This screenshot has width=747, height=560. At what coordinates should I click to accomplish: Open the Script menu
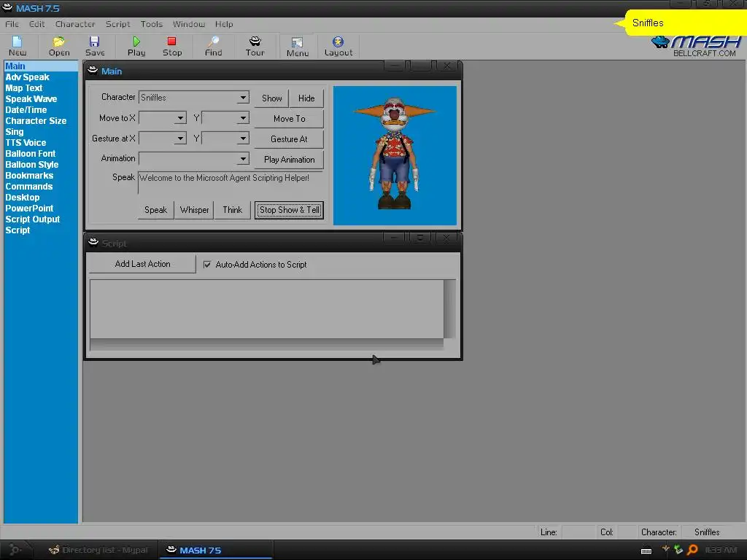point(117,24)
